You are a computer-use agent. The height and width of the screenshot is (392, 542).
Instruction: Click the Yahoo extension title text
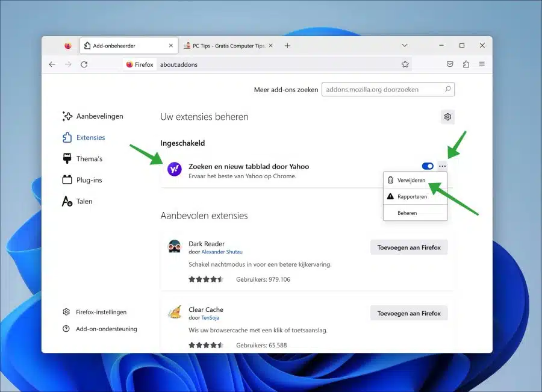pos(249,166)
